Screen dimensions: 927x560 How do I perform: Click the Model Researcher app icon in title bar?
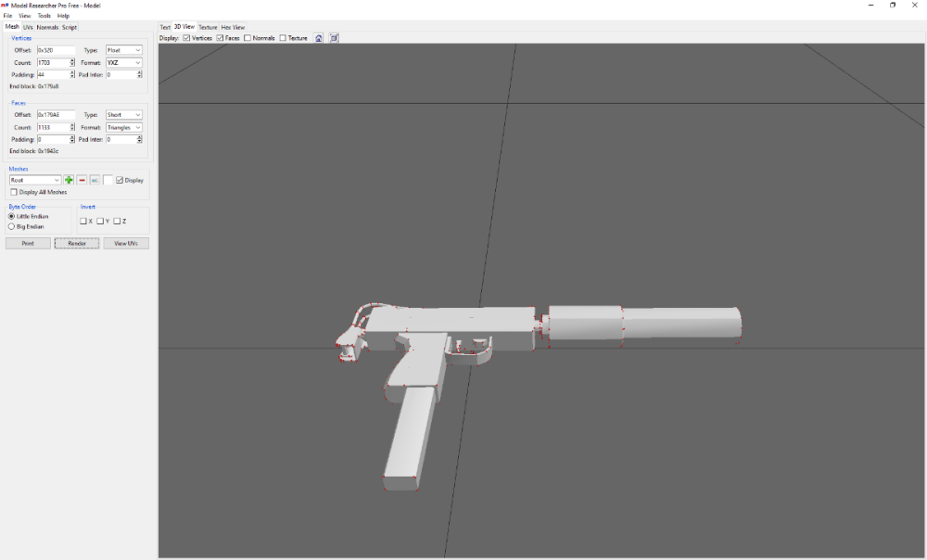pos(6,6)
